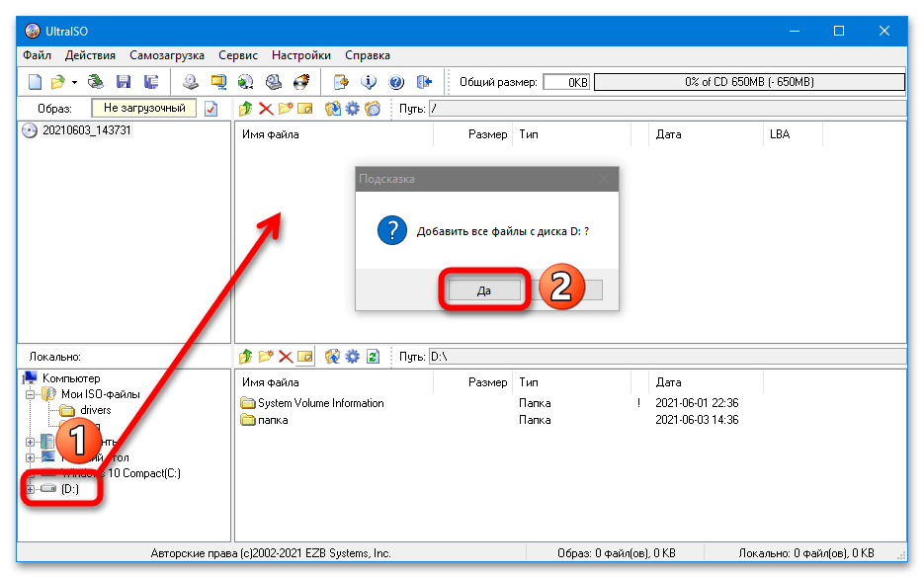Click the red X delete icon in image toolbar
The image size is (924, 578).
click(x=266, y=109)
